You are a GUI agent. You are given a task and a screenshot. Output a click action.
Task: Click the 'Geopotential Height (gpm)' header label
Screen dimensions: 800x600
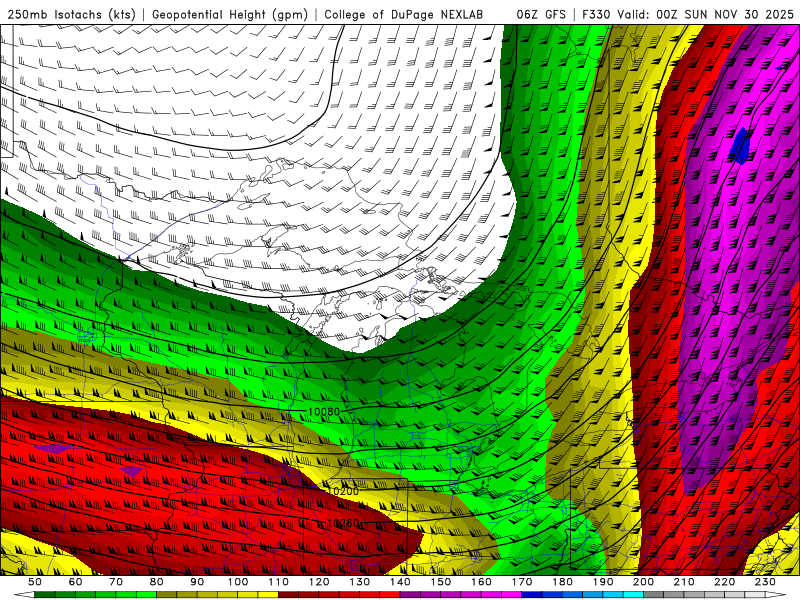(230, 14)
